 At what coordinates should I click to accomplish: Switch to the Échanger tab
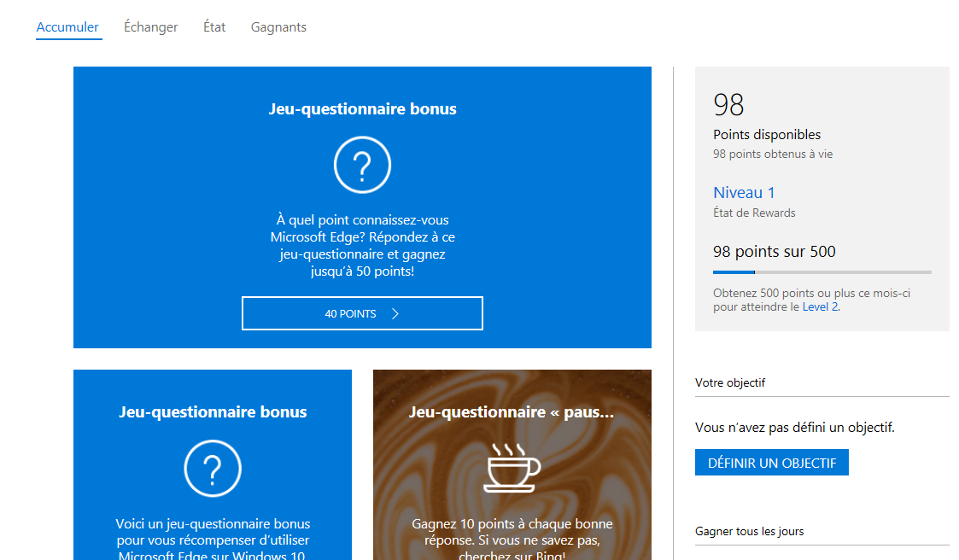tap(150, 27)
